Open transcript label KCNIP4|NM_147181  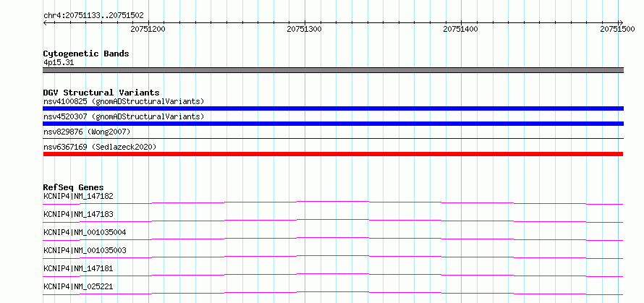[x=78, y=268]
